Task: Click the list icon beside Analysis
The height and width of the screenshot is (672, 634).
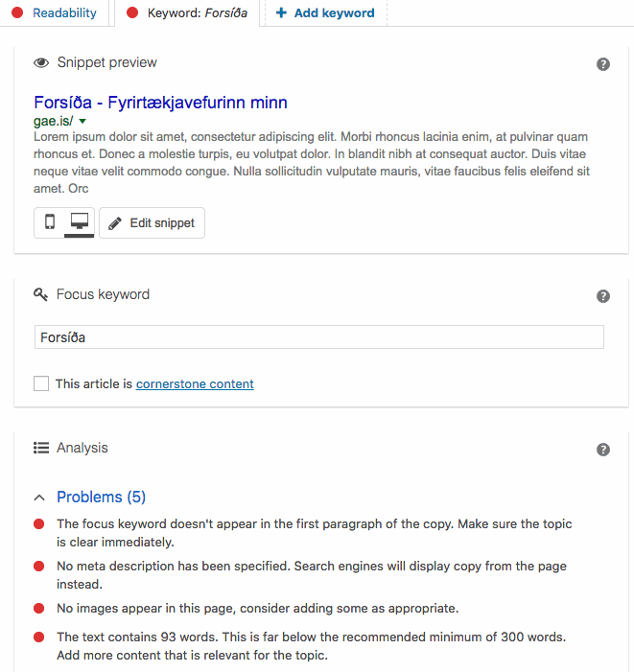Action: [x=41, y=448]
